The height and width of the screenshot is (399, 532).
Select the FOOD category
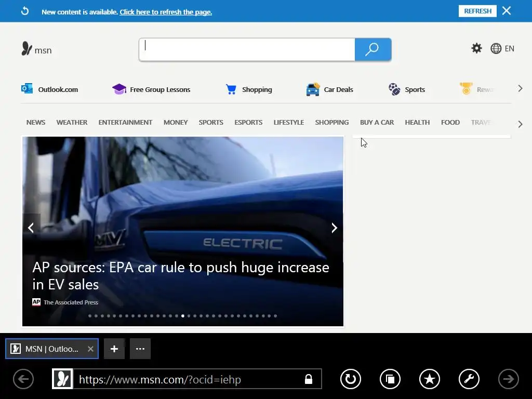[450, 122]
